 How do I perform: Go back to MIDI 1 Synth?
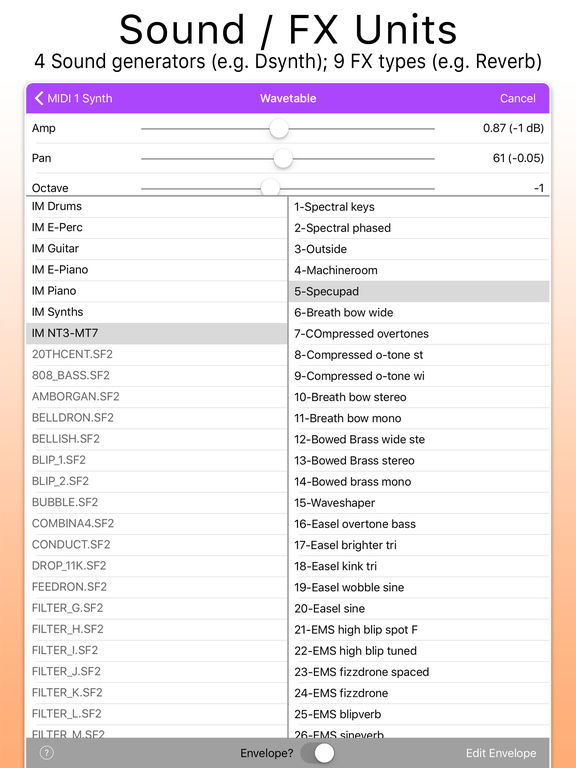pyautogui.click(x=73, y=98)
